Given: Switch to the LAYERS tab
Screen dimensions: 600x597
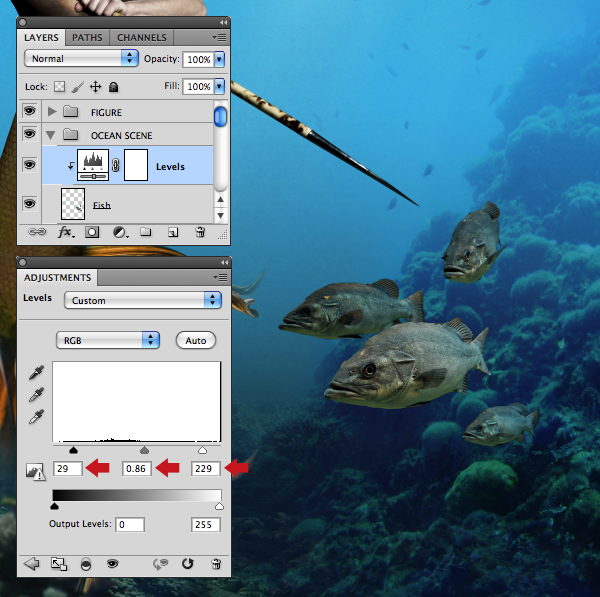Looking at the screenshot, I should tap(41, 38).
